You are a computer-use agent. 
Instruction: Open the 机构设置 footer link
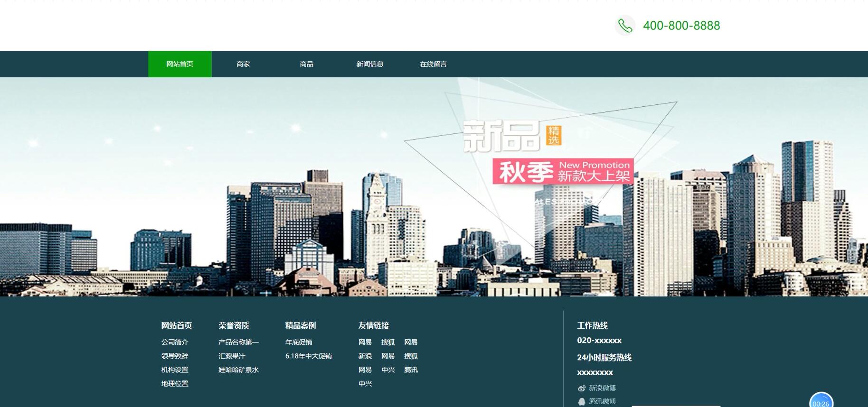175,370
